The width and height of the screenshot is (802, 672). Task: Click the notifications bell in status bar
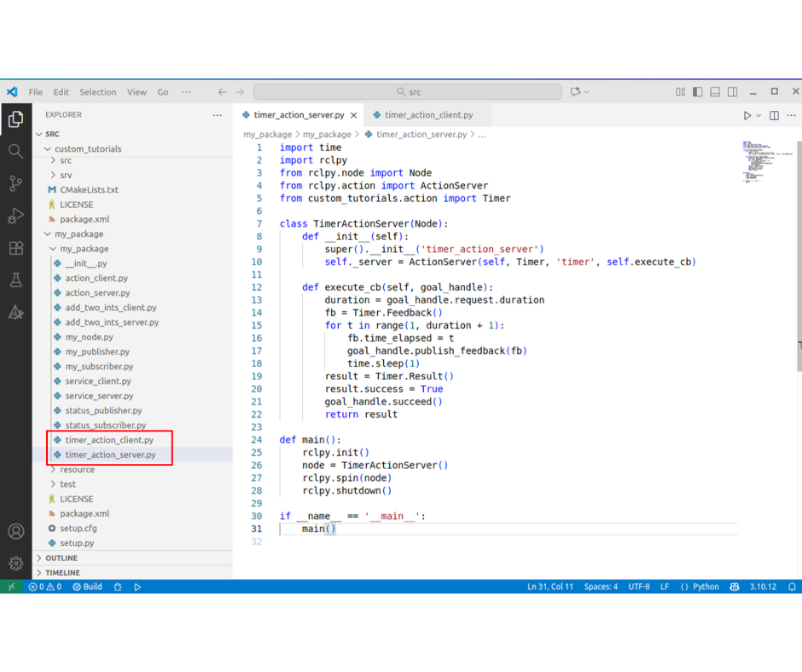tap(792, 587)
